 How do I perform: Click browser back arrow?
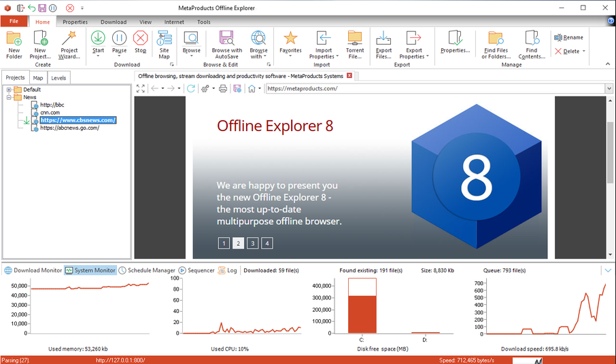(155, 89)
